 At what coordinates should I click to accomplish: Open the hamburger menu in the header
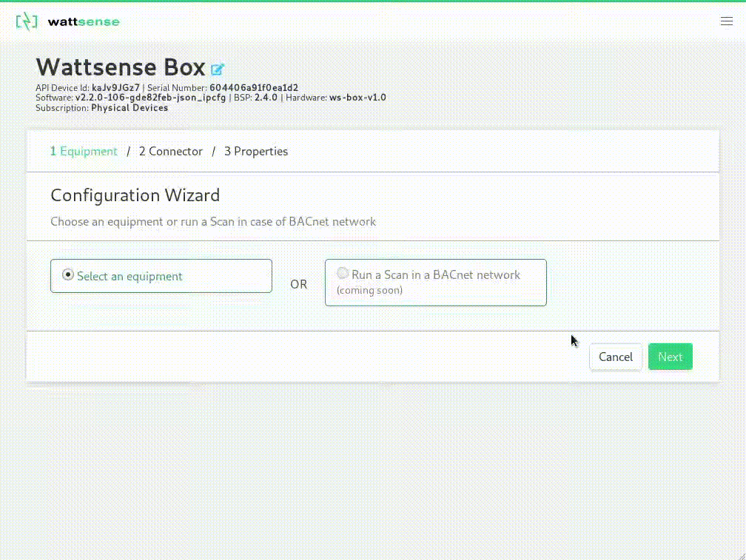726,21
